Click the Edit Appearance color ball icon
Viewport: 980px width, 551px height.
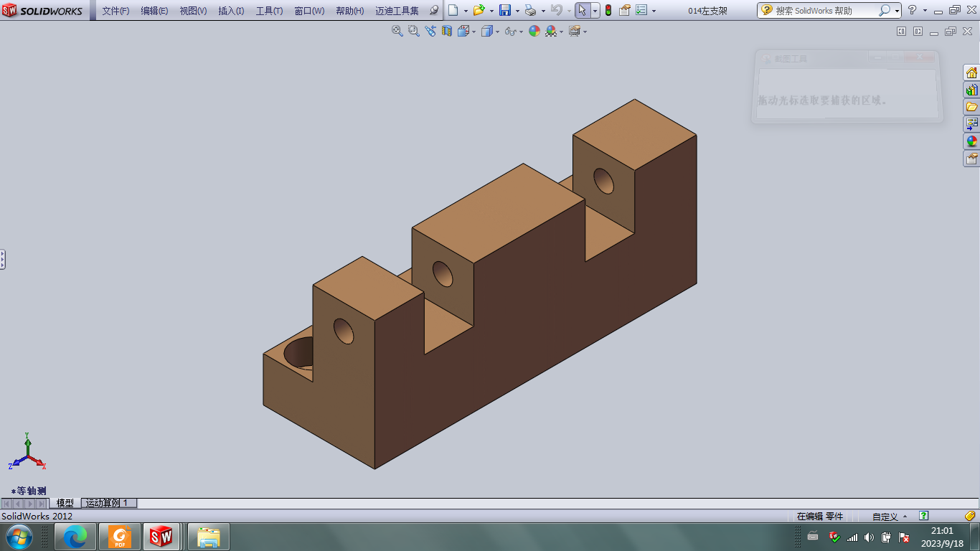pyautogui.click(x=534, y=31)
